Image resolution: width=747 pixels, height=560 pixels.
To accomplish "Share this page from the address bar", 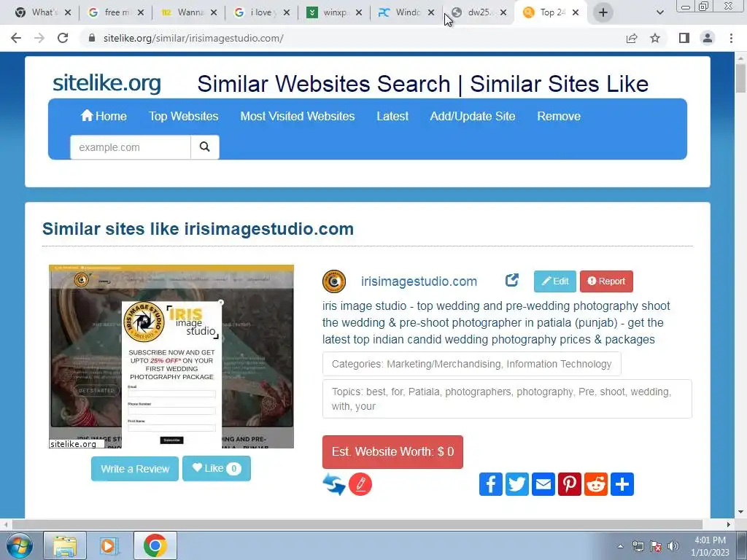I will (632, 38).
